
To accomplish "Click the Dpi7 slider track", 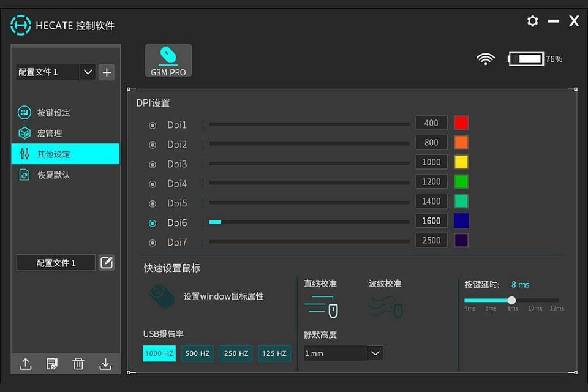I will click(309, 241).
